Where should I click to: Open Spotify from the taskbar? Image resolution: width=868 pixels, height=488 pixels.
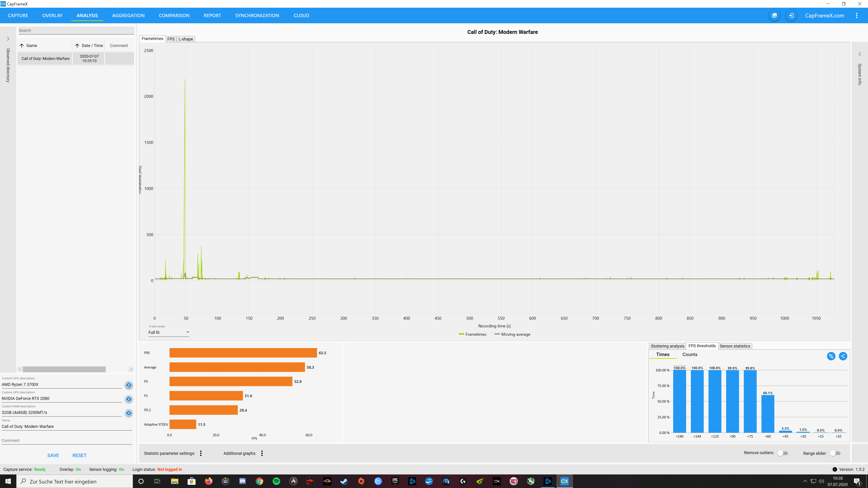276,481
